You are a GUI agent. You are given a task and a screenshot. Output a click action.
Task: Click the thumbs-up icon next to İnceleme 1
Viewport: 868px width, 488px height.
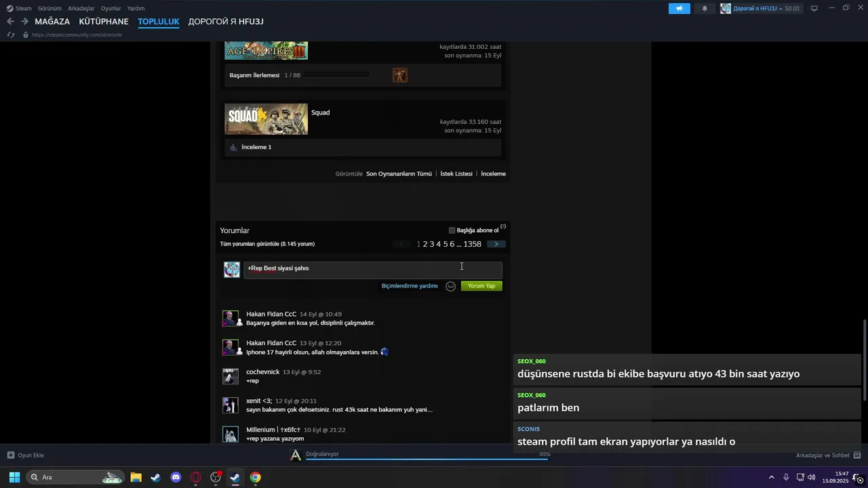coord(233,147)
